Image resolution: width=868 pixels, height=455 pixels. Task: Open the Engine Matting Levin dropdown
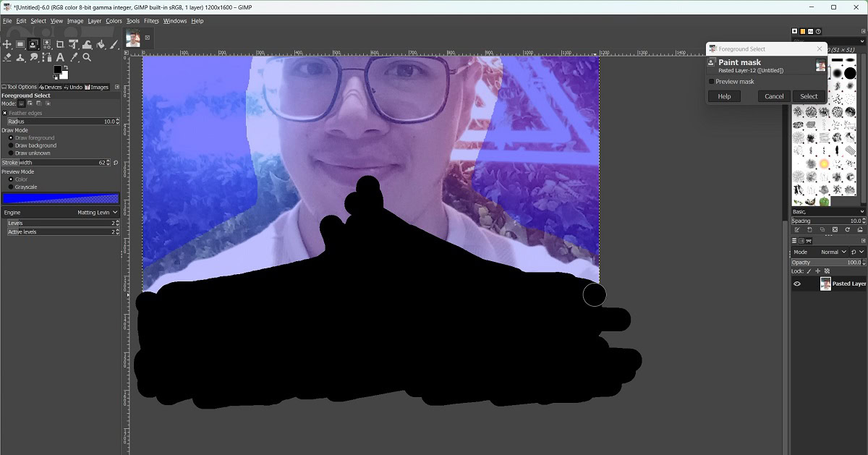pyautogui.click(x=61, y=213)
